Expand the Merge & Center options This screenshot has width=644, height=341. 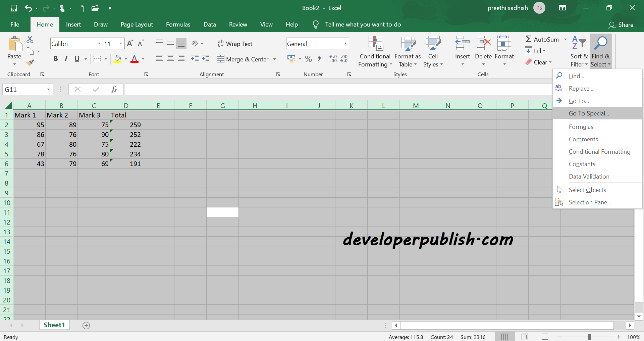coord(275,59)
